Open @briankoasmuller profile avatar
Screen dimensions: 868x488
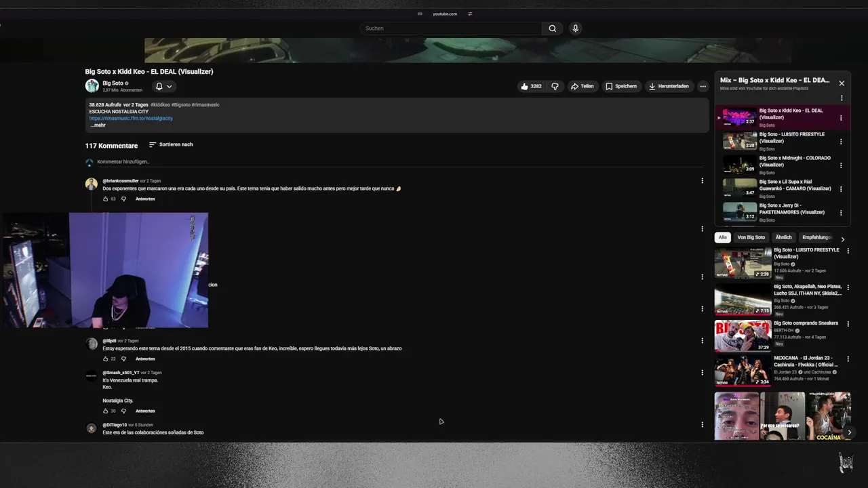[92, 184]
